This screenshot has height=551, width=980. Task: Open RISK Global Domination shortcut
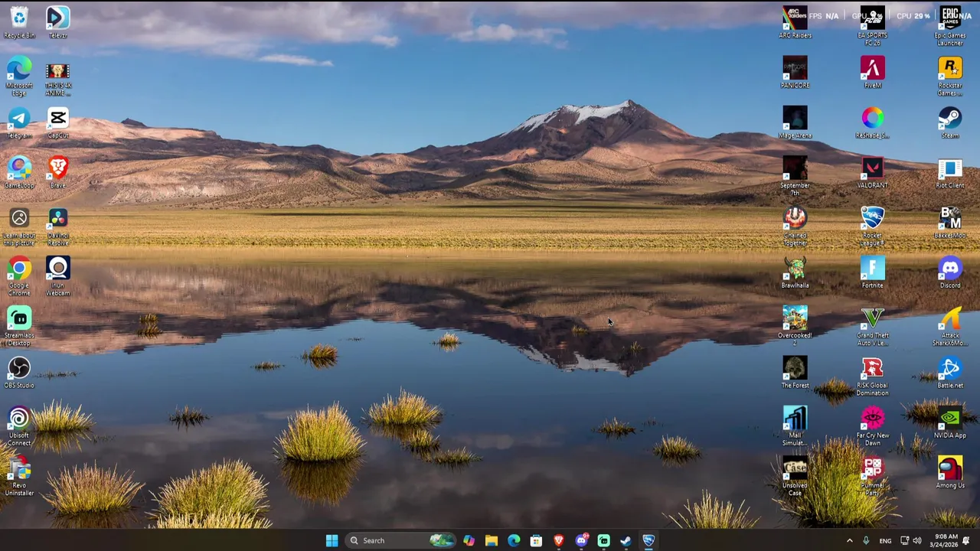872,377
